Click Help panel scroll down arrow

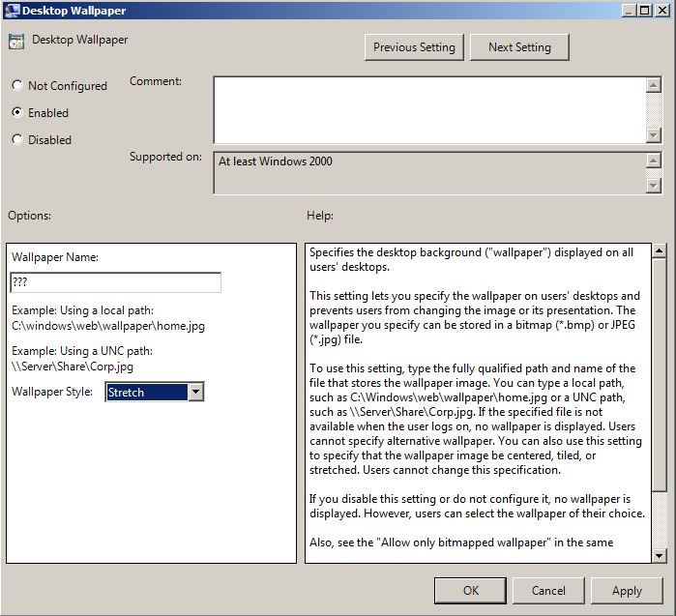coord(660,556)
